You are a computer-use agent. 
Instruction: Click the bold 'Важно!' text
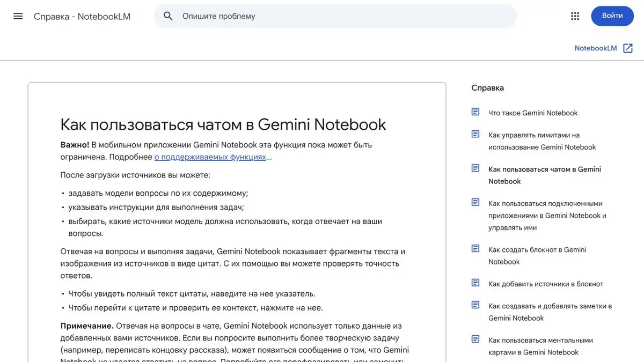click(75, 145)
